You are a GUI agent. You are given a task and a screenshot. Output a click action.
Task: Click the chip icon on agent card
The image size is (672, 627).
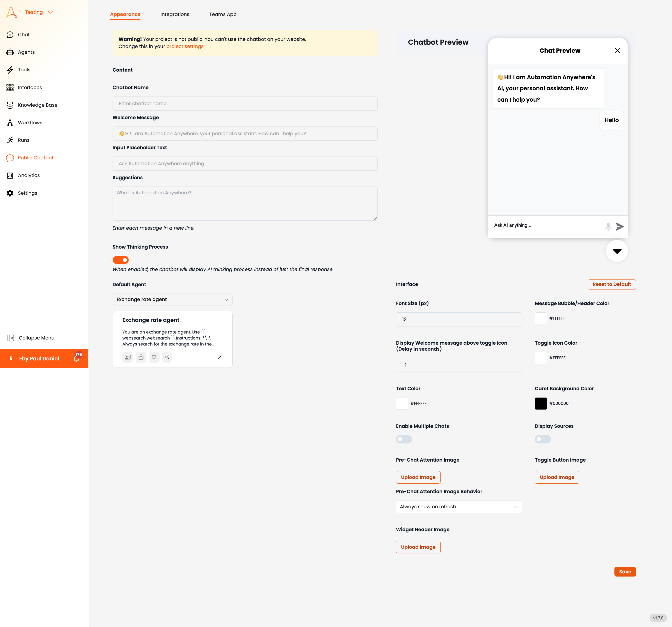click(x=154, y=357)
